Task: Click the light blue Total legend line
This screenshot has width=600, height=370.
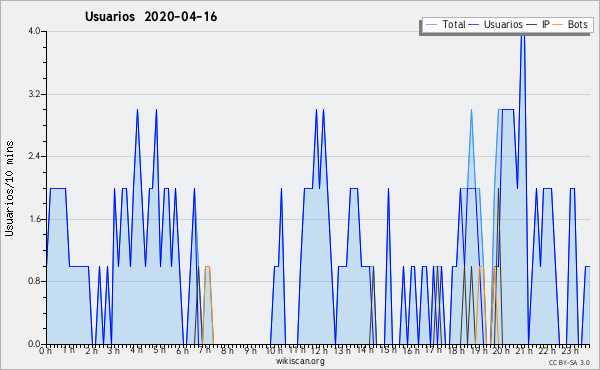Action: (431, 25)
